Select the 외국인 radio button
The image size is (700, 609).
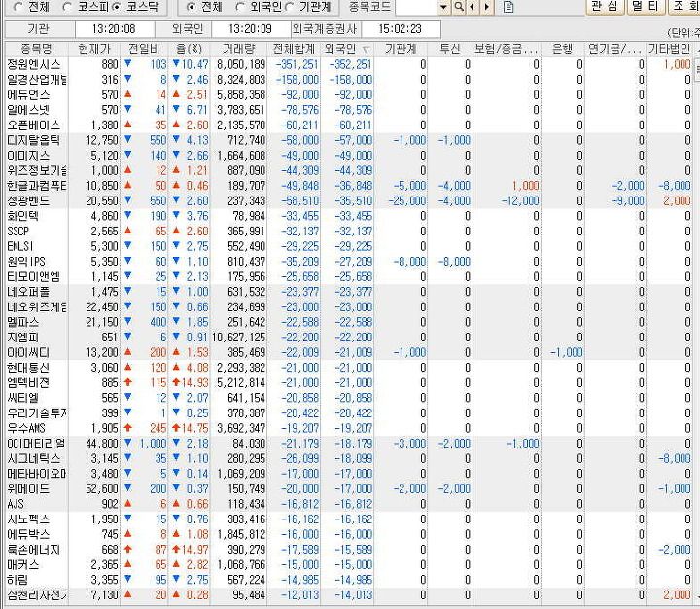pos(240,7)
